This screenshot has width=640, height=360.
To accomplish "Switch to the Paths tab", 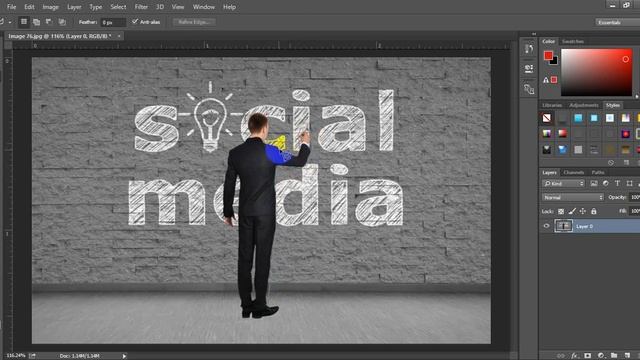I will (598, 173).
